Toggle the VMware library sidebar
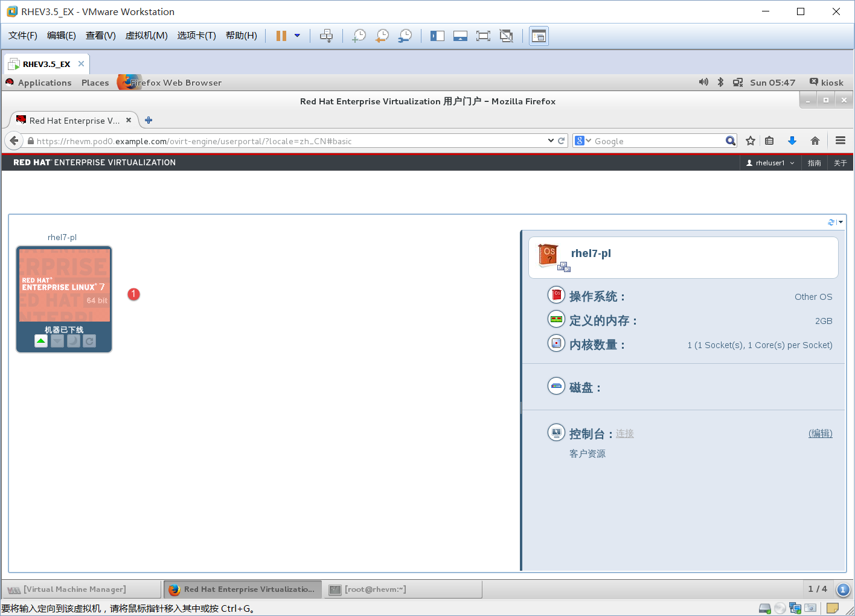The height and width of the screenshot is (616, 855). (437, 36)
